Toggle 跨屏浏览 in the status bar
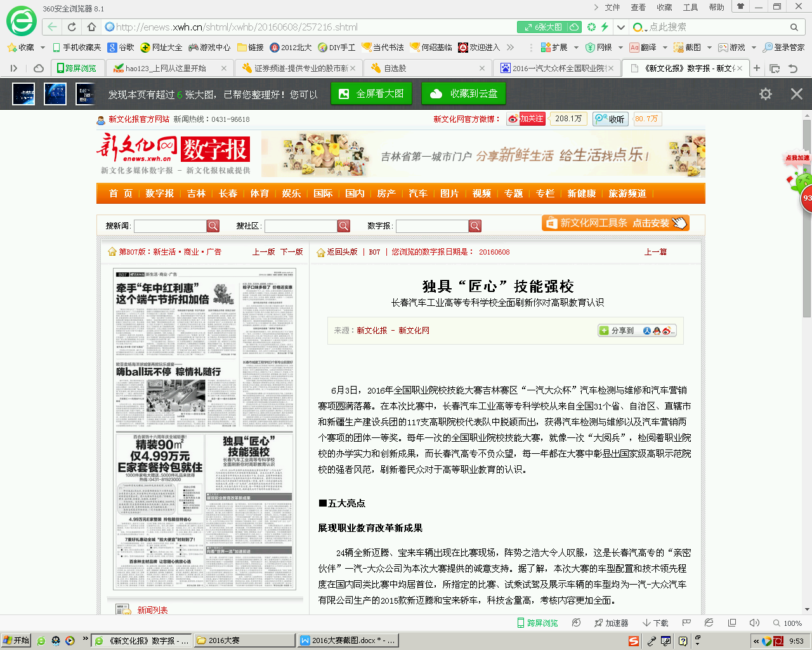The width and height of the screenshot is (812, 650). tap(537, 623)
